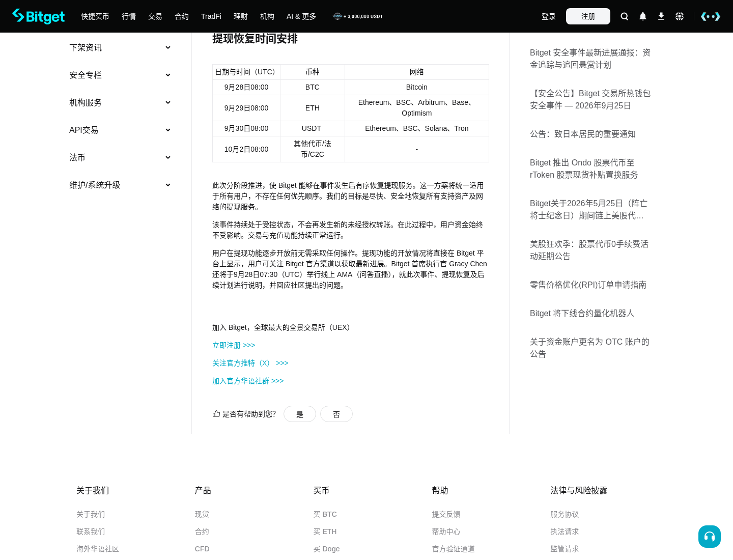The height and width of the screenshot is (560, 733).
Task: Open the 交易 nav menu
Action: [155, 16]
